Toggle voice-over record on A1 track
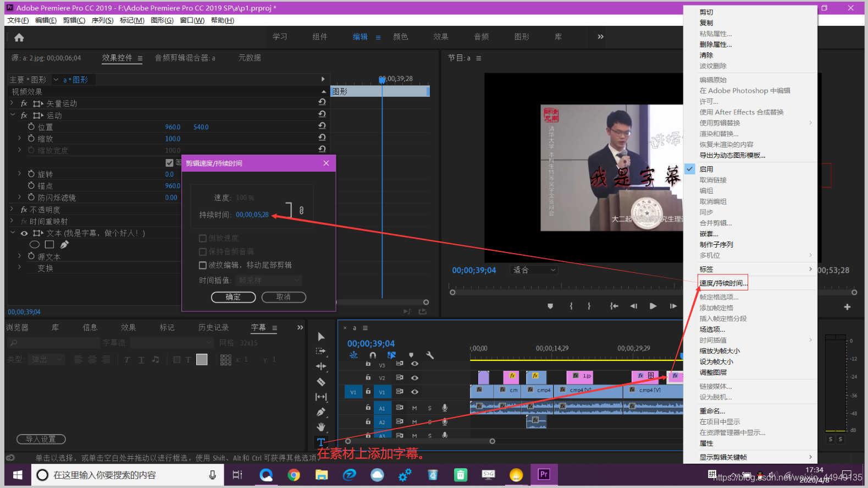The width and height of the screenshot is (868, 488). click(x=445, y=408)
